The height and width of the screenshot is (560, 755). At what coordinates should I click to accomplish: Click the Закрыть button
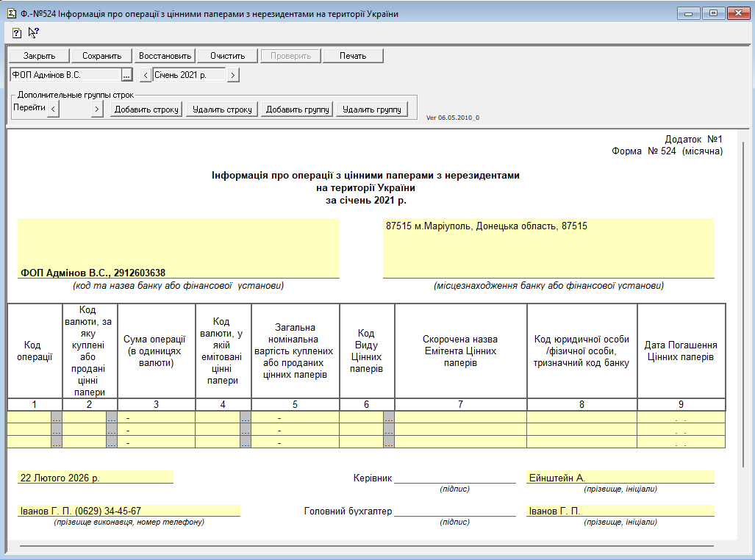39,56
